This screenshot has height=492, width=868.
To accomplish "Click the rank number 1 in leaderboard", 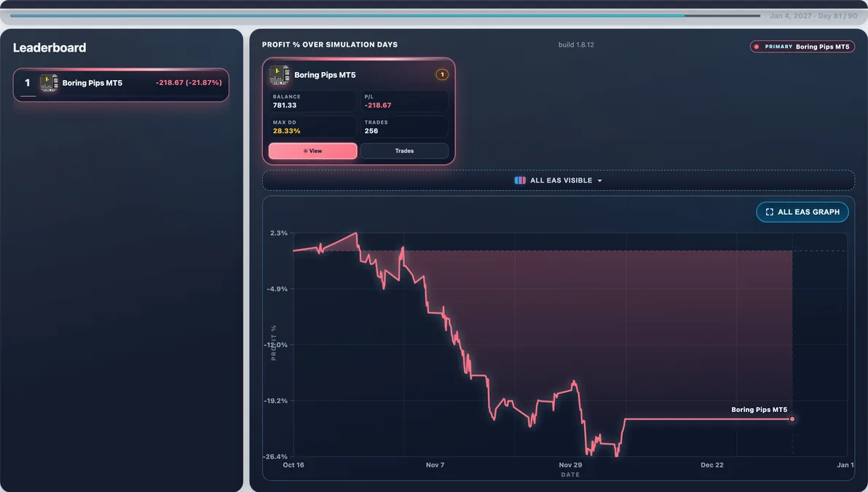I will tap(27, 83).
